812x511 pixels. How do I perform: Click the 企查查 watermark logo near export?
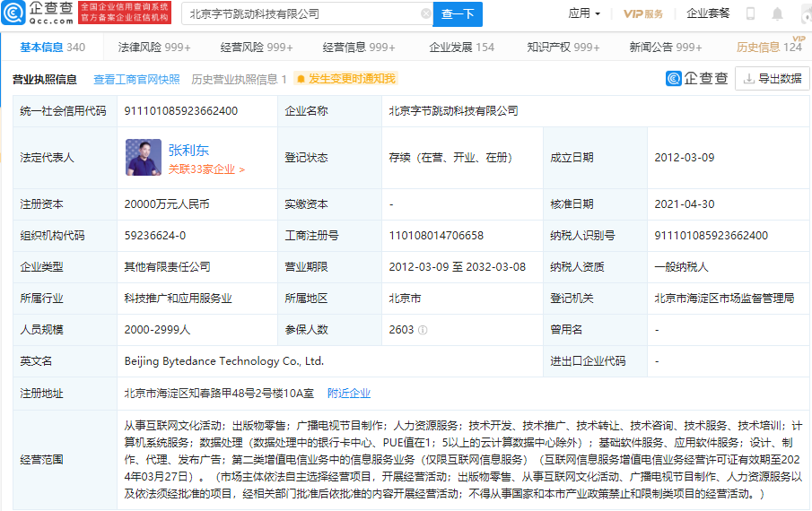click(x=696, y=79)
